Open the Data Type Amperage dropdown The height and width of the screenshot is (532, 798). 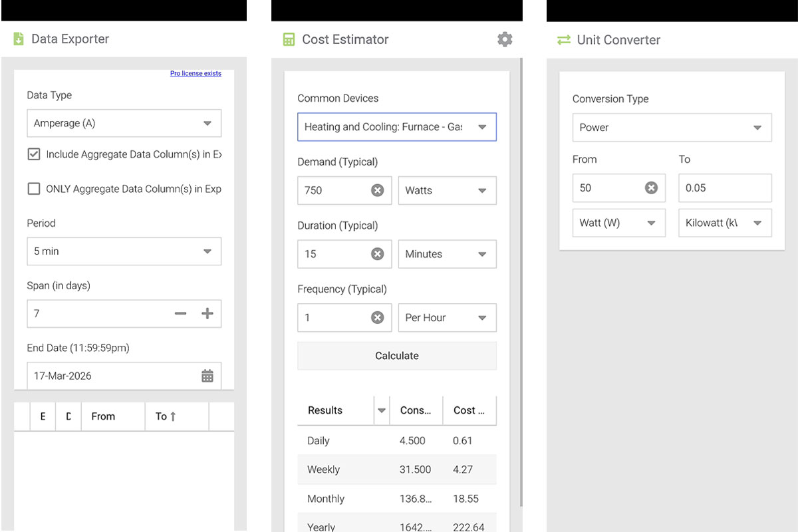(x=124, y=124)
